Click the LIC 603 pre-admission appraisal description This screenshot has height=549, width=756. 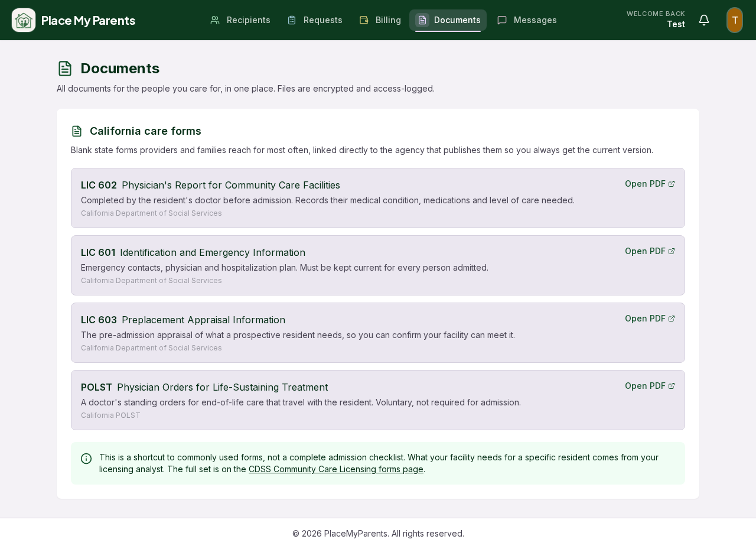point(298,335)
